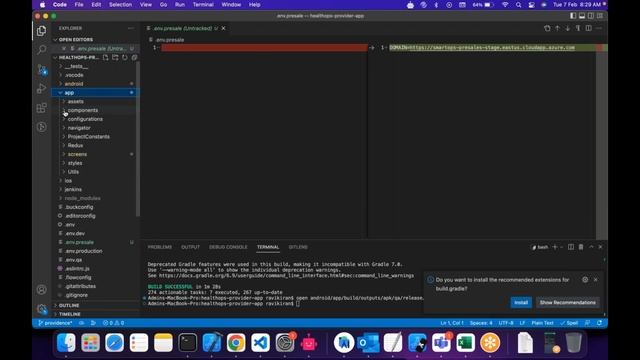Open the Search view in activity bar

(42, 50)
